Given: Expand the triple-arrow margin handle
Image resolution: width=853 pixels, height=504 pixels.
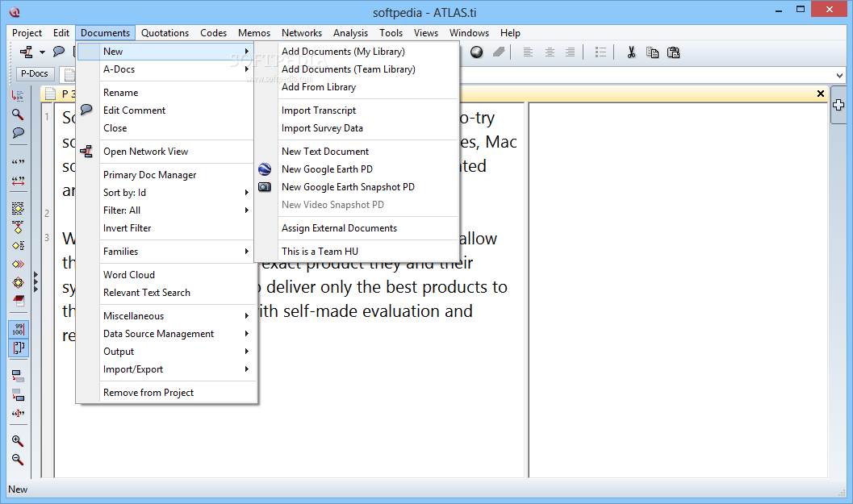Looking at the screenshot, I should click(36, 282).
